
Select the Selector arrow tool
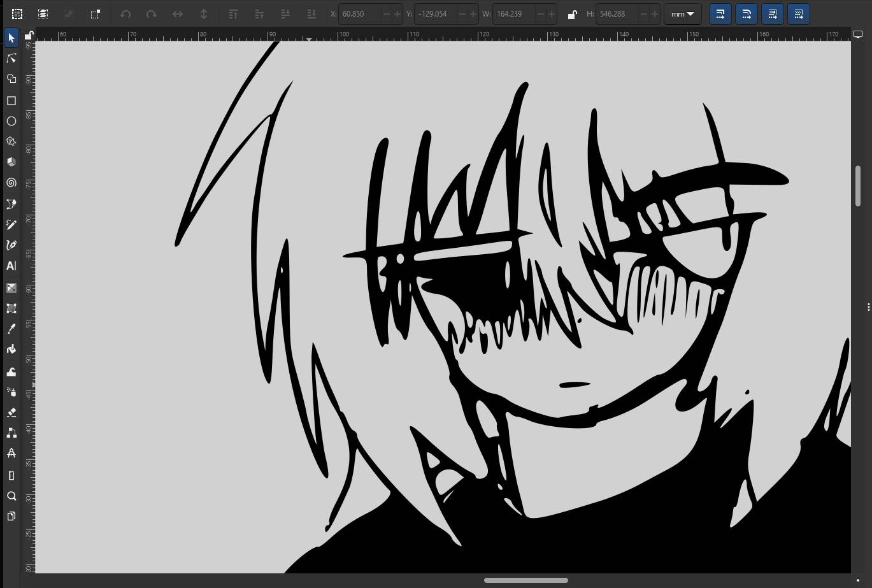[11, 38]
